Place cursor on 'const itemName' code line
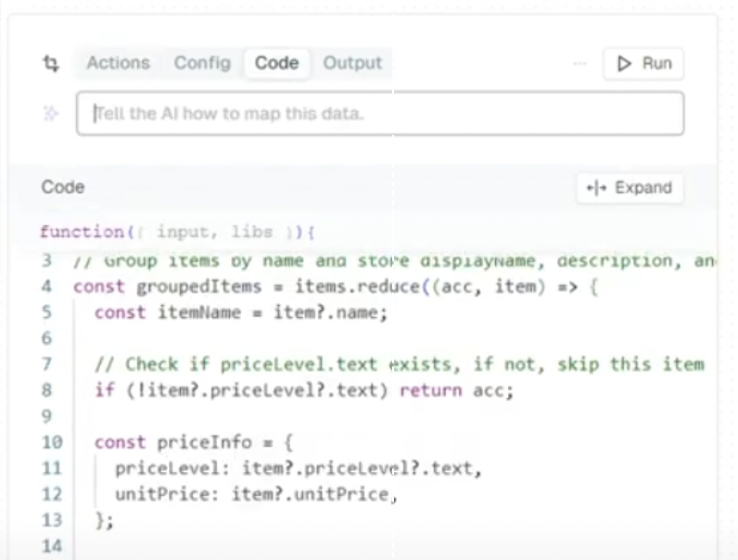 click(x=240, y=312)
